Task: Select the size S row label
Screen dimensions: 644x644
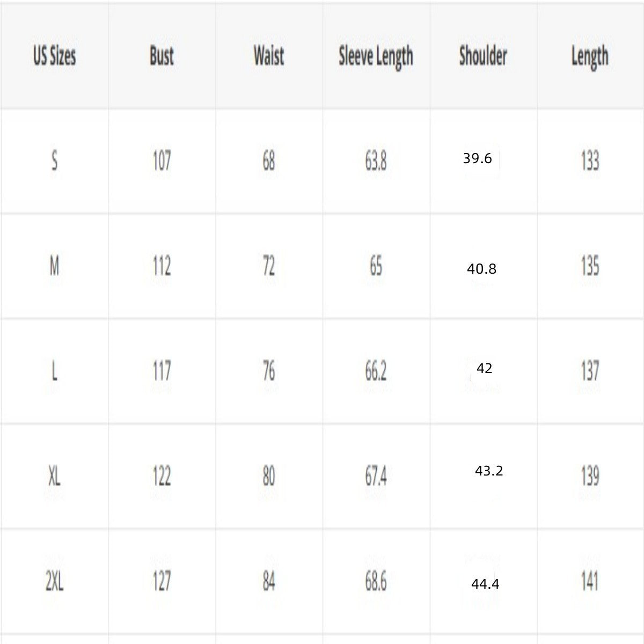Action: click(54, 160)
